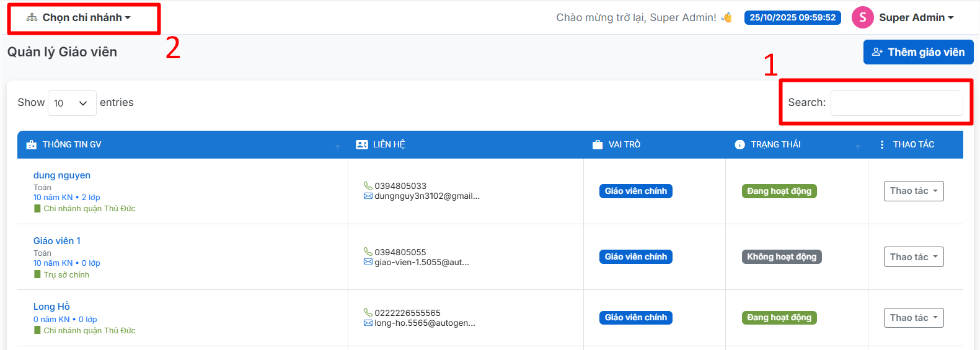Expand the Show entries count selector
The image size is (980, 350).
72,103
